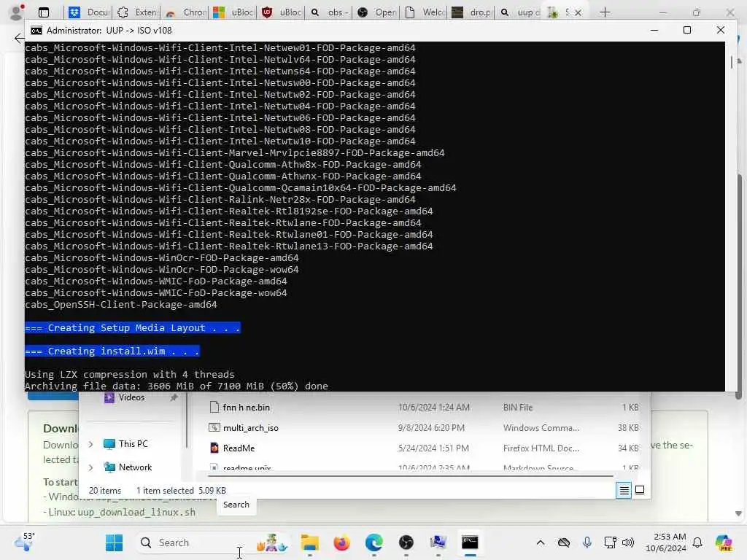747x560 pixels.
Task: Click the console window vertical scrollbar
Action: [x=732, y=62]
